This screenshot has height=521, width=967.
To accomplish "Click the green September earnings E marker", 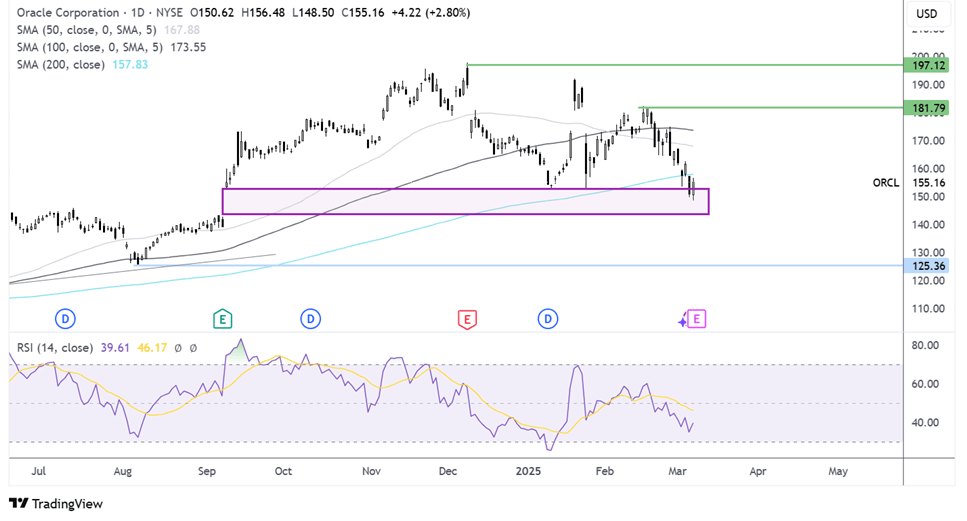I will (x=222, y=319).
